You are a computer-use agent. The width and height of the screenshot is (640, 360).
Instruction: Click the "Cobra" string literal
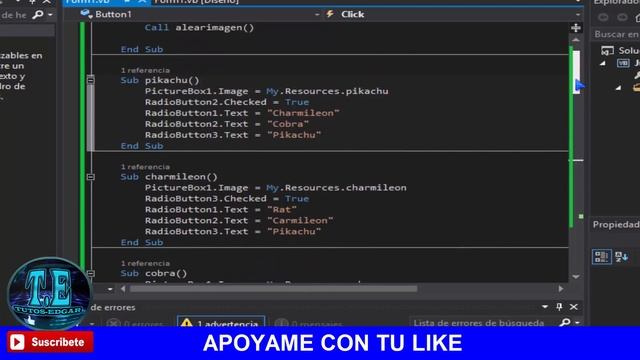[x=288, y=124]
